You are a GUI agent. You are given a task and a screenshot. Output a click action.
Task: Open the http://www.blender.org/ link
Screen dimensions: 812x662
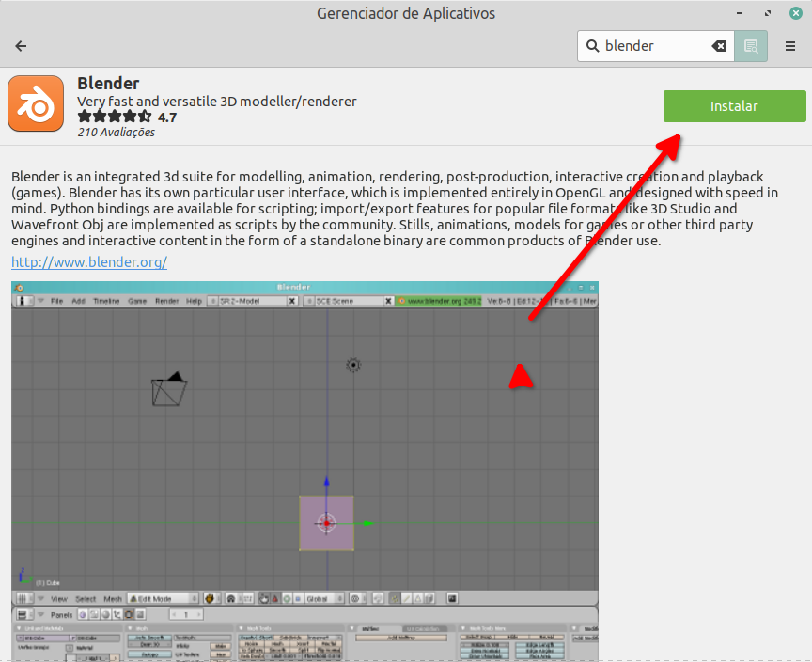click(89, 262)
